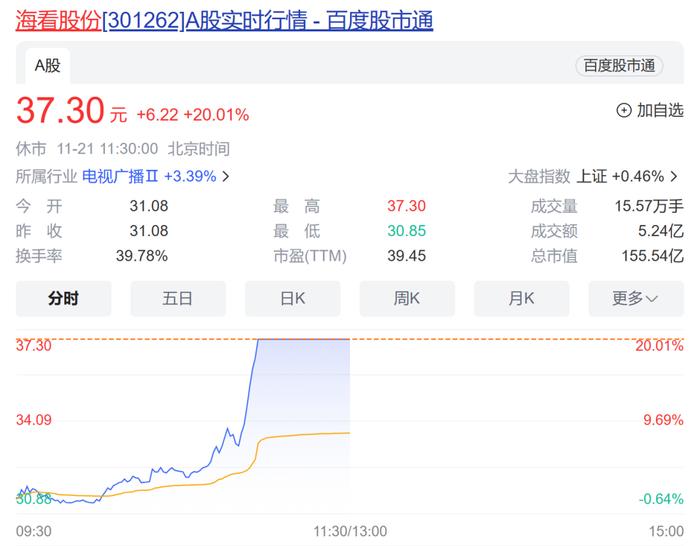Click the +6.22 price change value
Image resolution: width=700 pixels, height=546 pixels.
[x=157, y=115]
